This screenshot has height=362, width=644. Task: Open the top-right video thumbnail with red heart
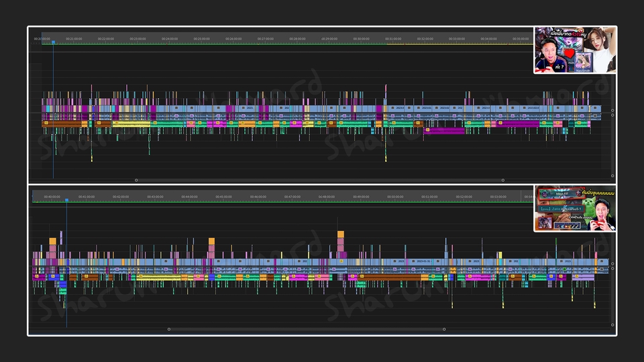point(575,50)
